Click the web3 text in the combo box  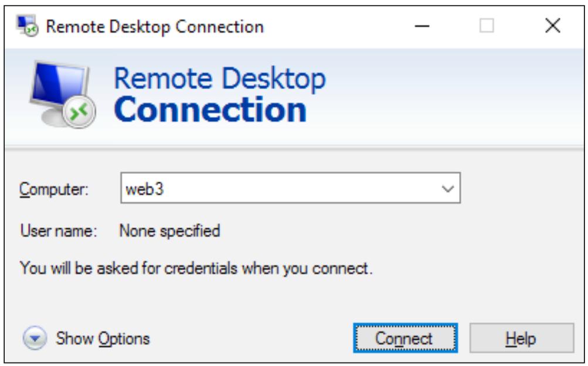coord(145,189)
